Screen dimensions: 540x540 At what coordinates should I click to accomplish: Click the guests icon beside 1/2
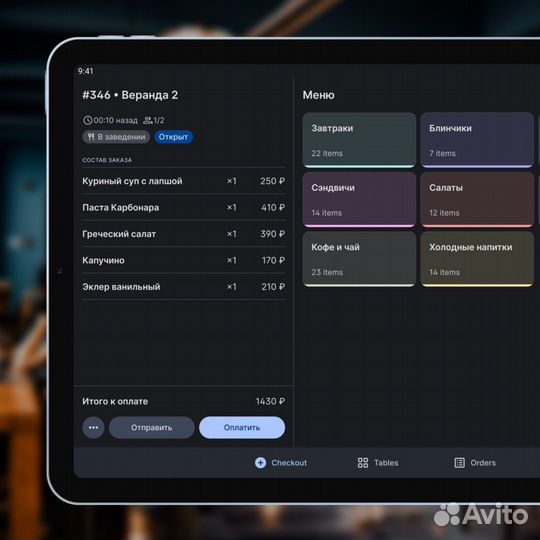tap(148, 120)
